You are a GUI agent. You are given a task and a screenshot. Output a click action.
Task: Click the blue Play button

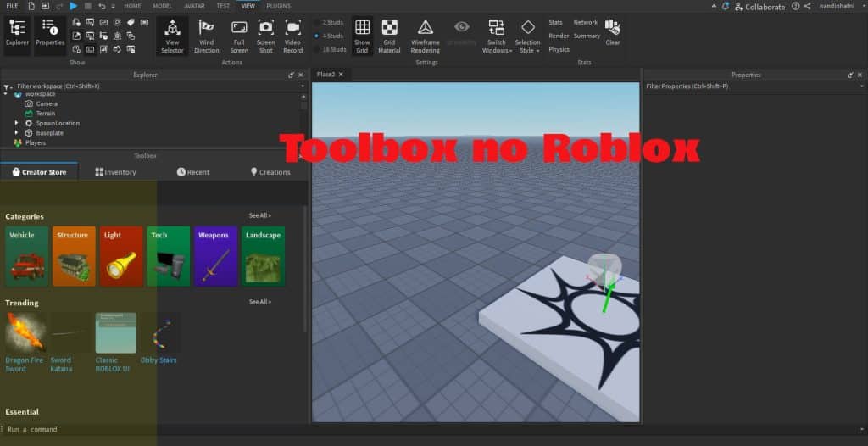[74, 6]
